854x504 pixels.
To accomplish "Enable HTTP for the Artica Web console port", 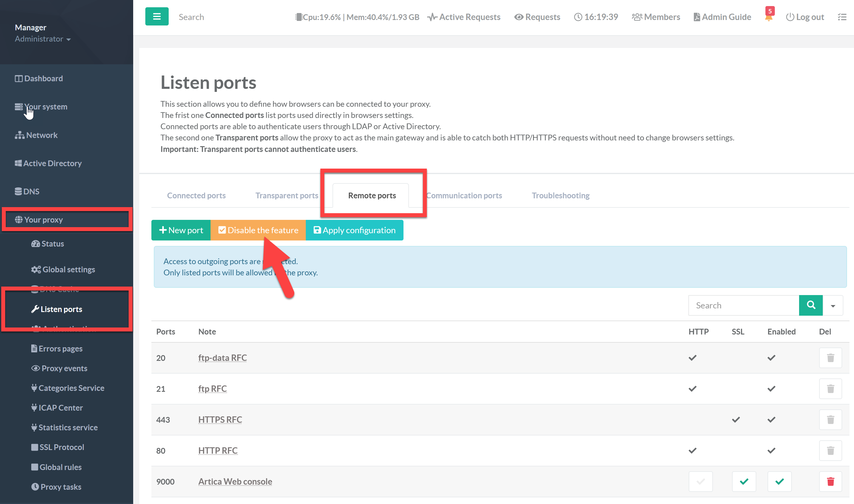I will (x=700, y=481).
